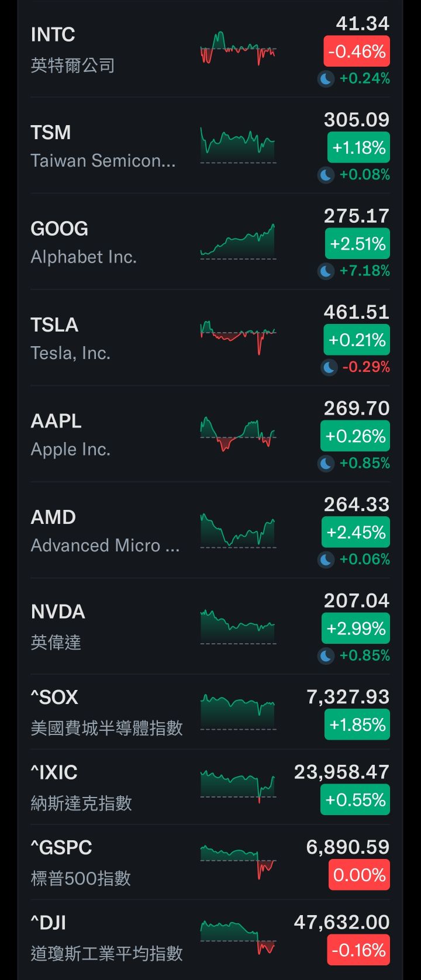Open the TSLA mini sparkline chart
421x980 pixels.
tap(238, 337)
